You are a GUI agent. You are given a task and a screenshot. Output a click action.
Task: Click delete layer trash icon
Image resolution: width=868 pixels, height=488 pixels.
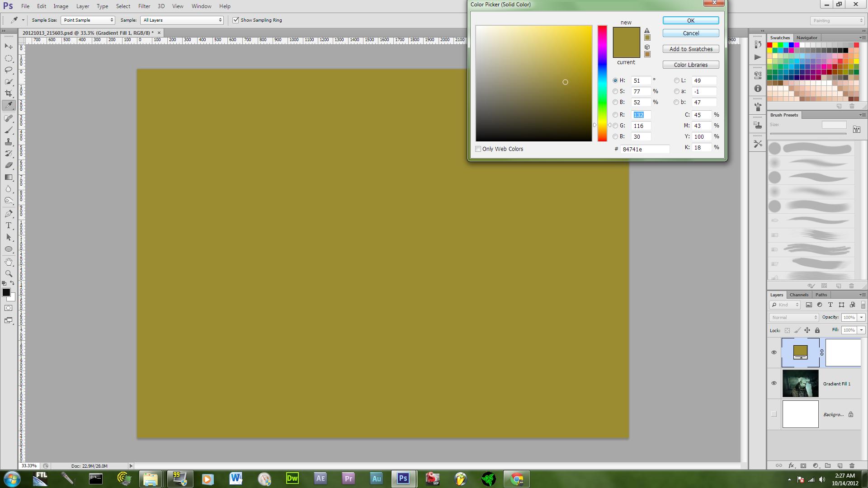click(852, 465)
